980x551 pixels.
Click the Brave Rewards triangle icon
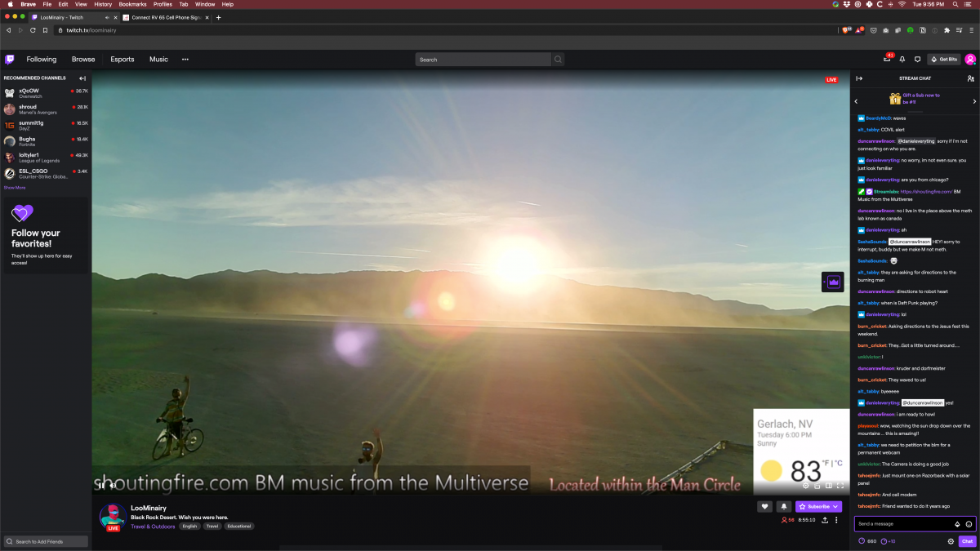(x=860, y=30)
